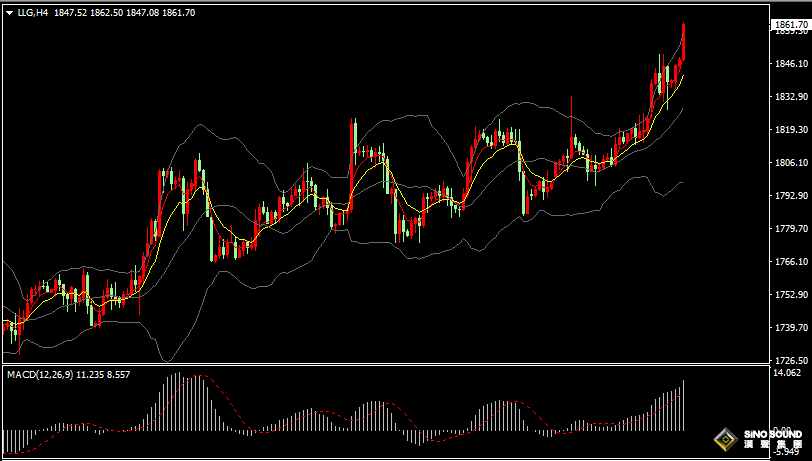Click the 1792.90 price axis label
The height and width of the screenshot is (461, 812).
pyautogui.click(x=790, y=196)
